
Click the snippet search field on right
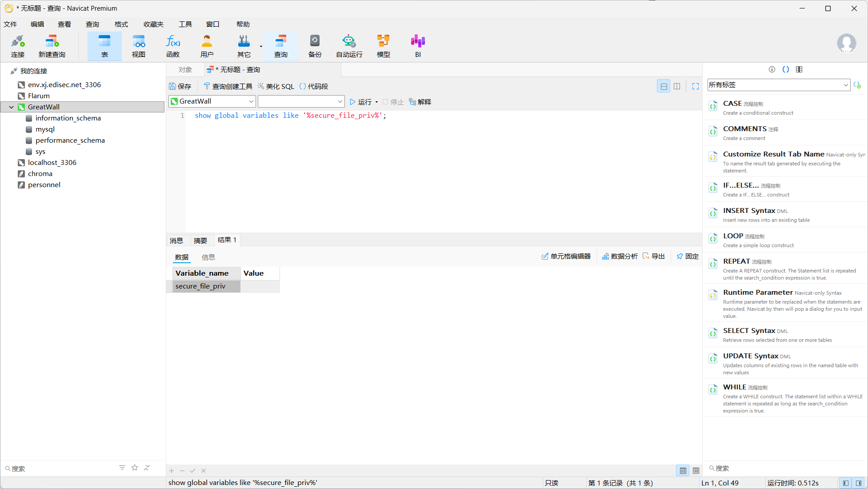(782, 468)
